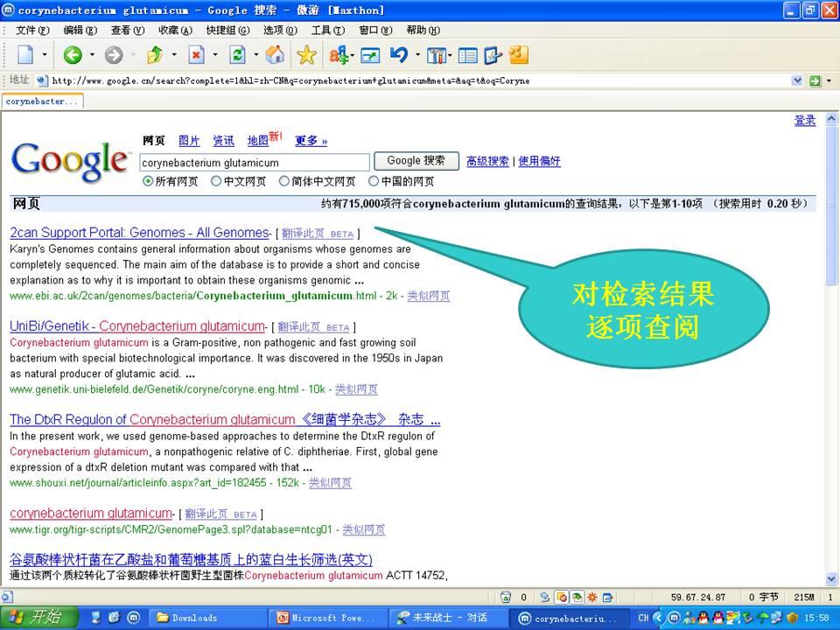Click the page vertical scrollbar thumb
The height and width of the screenshot is (630, 840).
831,206
